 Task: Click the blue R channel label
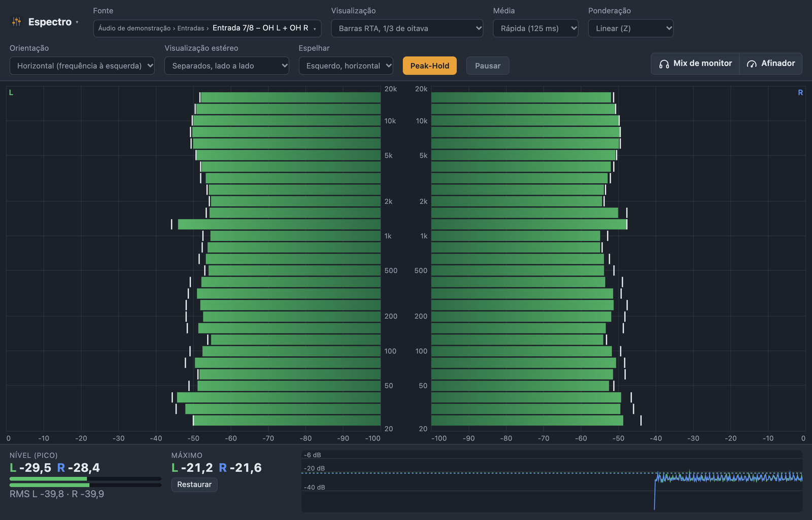point(800,92)
